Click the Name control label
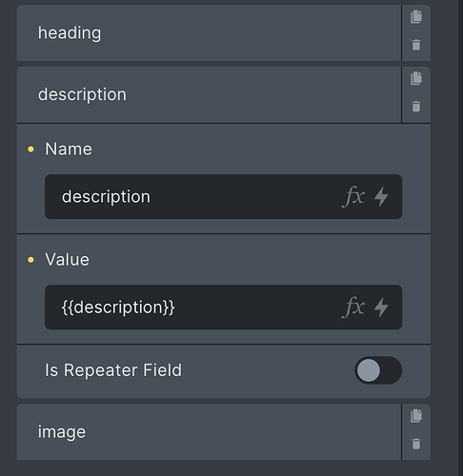 [x=69, y=149]
